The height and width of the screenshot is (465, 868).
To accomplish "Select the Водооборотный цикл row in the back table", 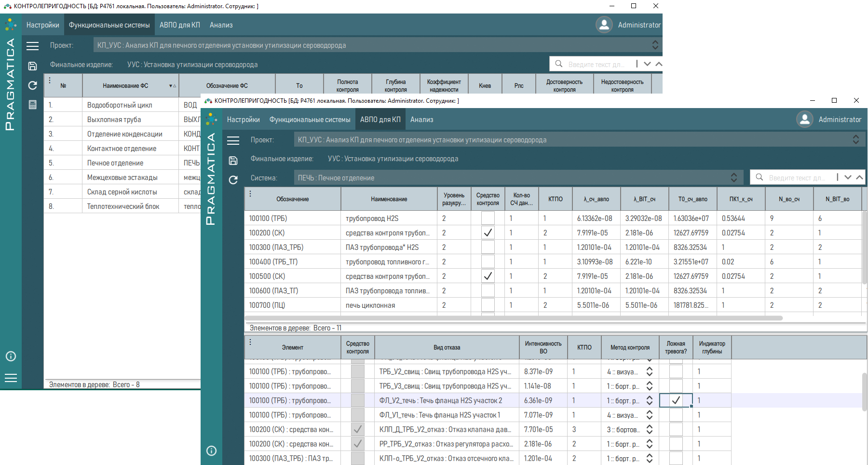I will 120,105.
